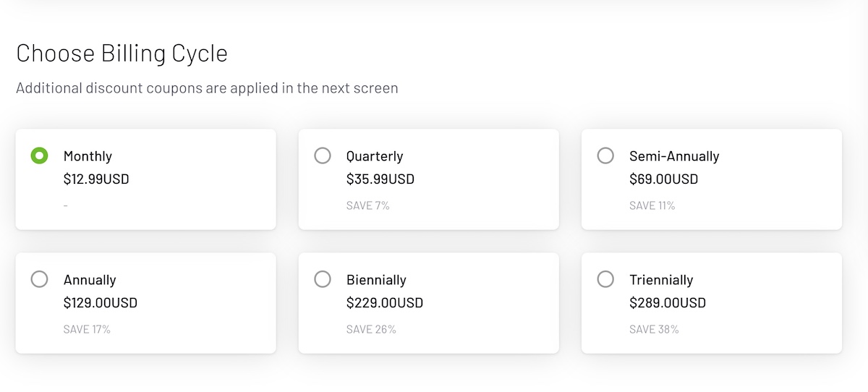
Task: Click the $35.99USD price text
Action: point(380,179)
